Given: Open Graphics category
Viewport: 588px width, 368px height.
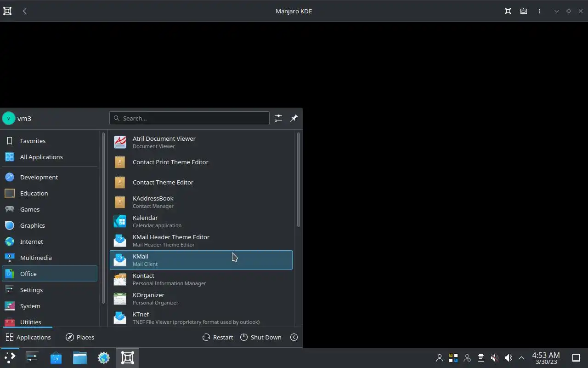Looking at the screenshot, I should click(x=50, y=225).
